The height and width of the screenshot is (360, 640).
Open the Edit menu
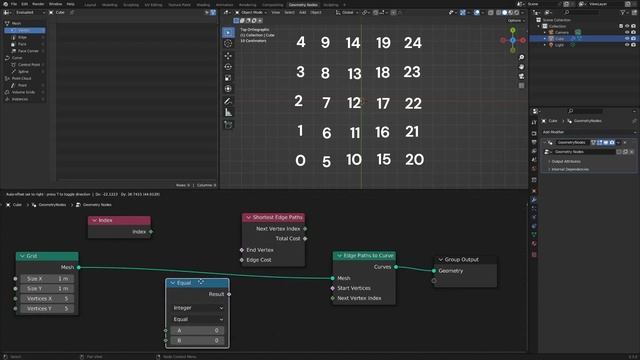pos(24,4)
